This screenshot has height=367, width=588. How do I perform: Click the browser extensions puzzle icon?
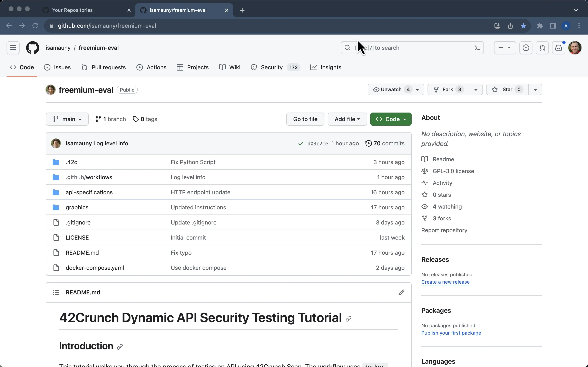click(540, 26)
